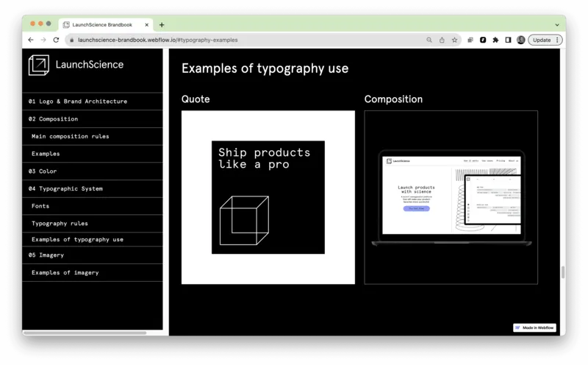The image size is (588, 365).
Task: Open the profile avatar menu
Action: [x=521, y=40]
